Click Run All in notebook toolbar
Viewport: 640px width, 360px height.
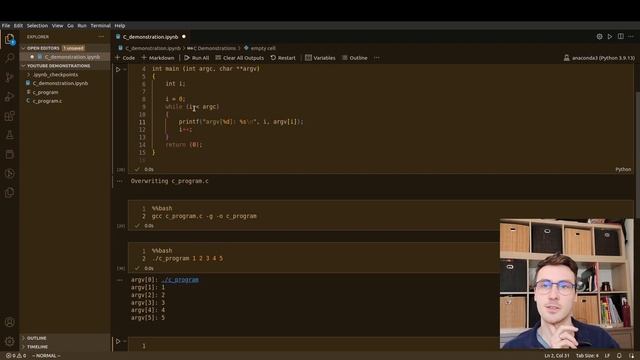tap(196, 58)
